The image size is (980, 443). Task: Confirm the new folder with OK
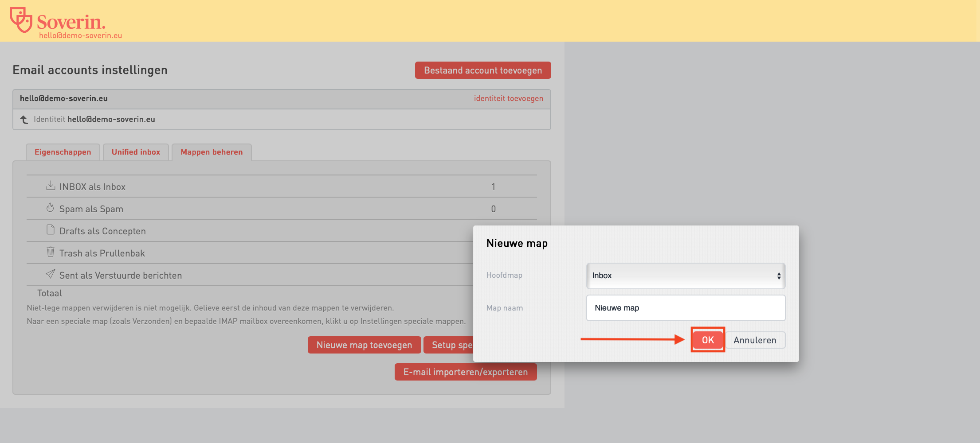point(707,340)
